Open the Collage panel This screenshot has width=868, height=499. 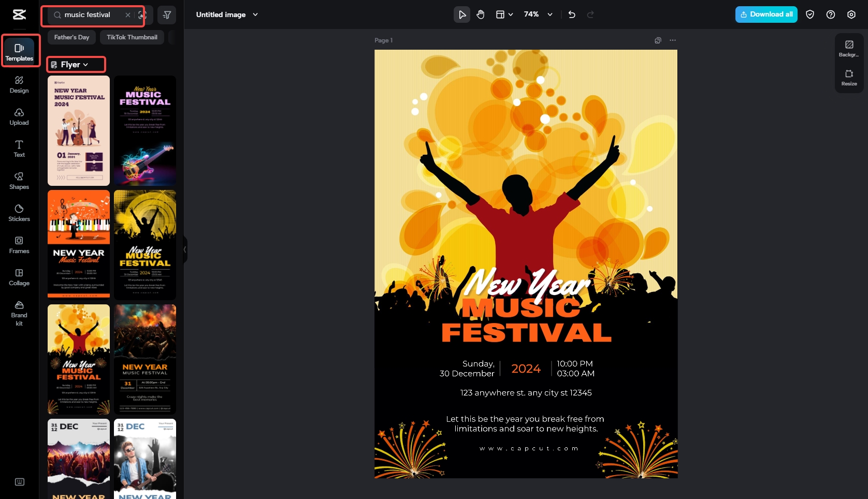click(x=19, y=277)
